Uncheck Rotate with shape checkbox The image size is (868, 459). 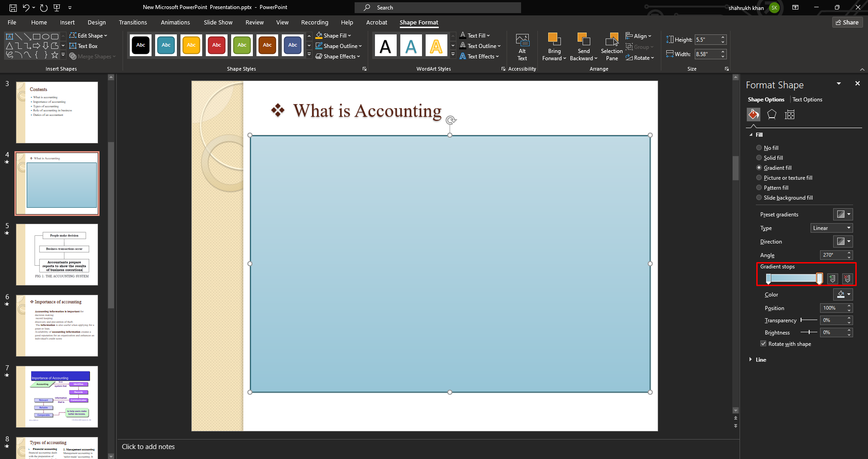point(764,344)
